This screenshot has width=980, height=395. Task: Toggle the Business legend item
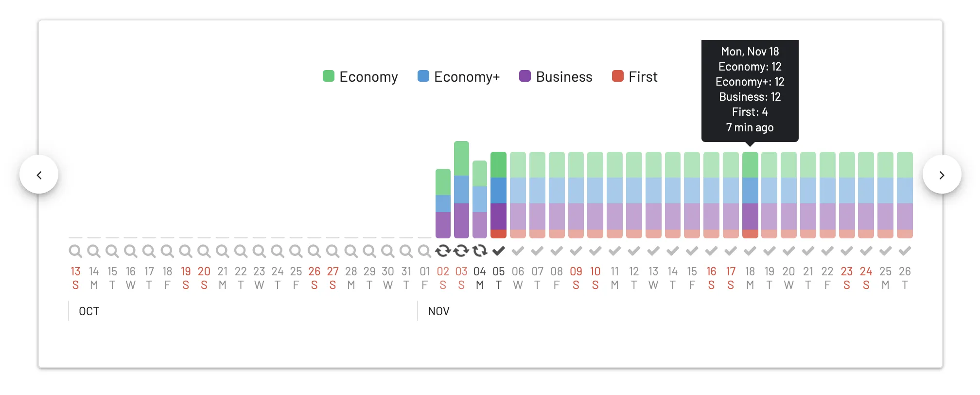point(556,76)
